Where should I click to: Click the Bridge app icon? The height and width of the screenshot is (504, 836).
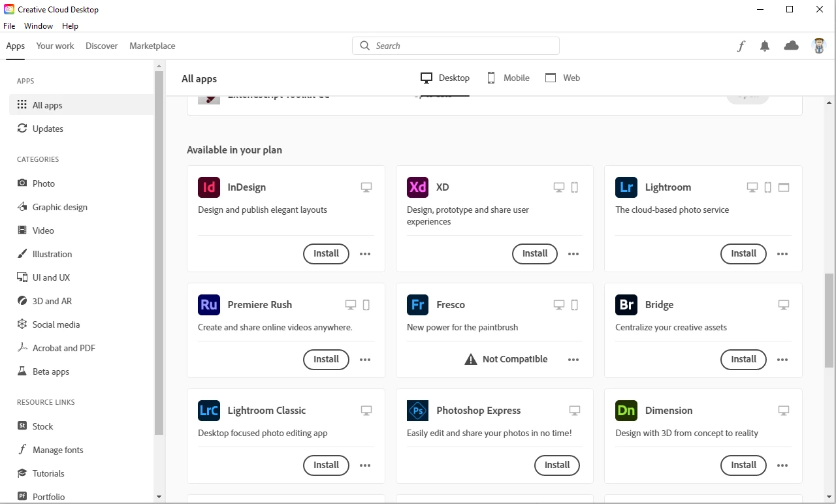pyautogui.click(x=626, y=305)
